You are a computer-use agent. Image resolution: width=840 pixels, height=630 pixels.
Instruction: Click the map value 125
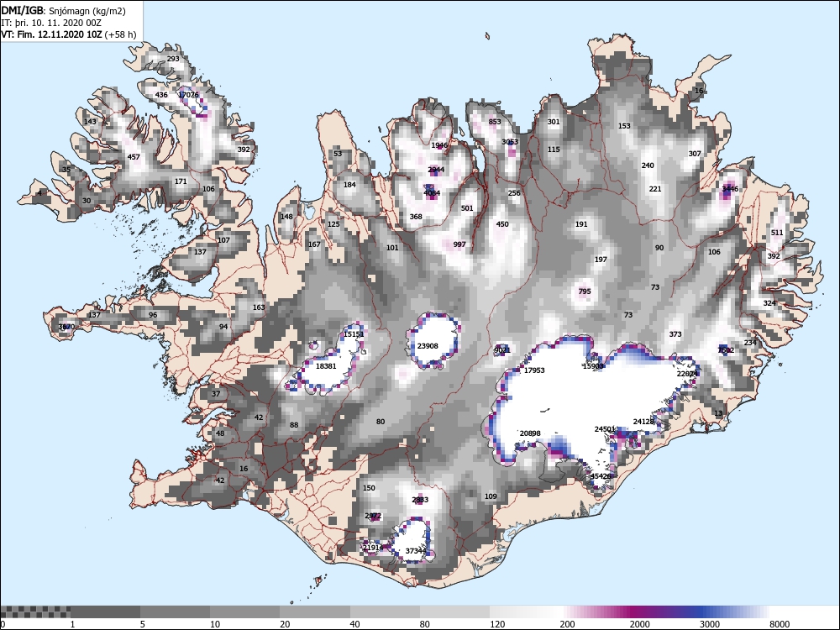pyautogui.click(x=333, y=224)
